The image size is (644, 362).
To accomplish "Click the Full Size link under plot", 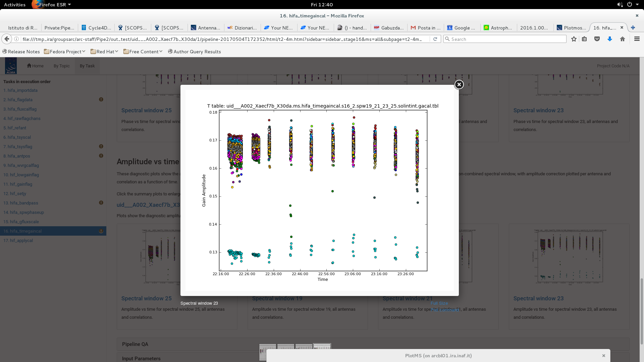I will [x=439, y=303].
